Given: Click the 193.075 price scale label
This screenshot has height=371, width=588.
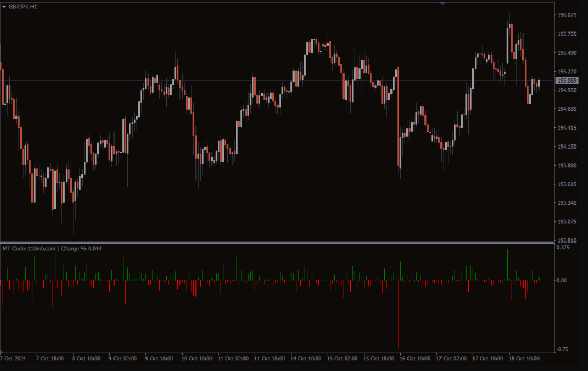Looking at the screenshot, I should [567, 222].
